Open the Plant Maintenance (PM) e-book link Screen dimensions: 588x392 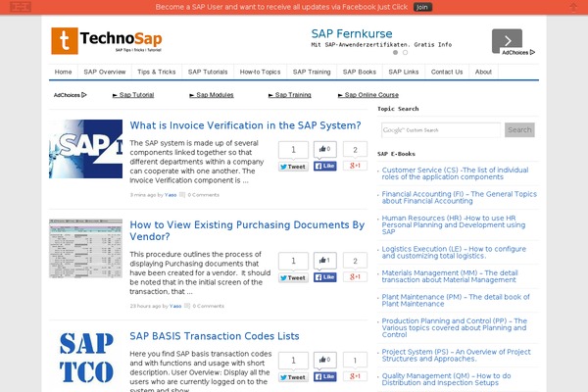(x=456, y=301)
